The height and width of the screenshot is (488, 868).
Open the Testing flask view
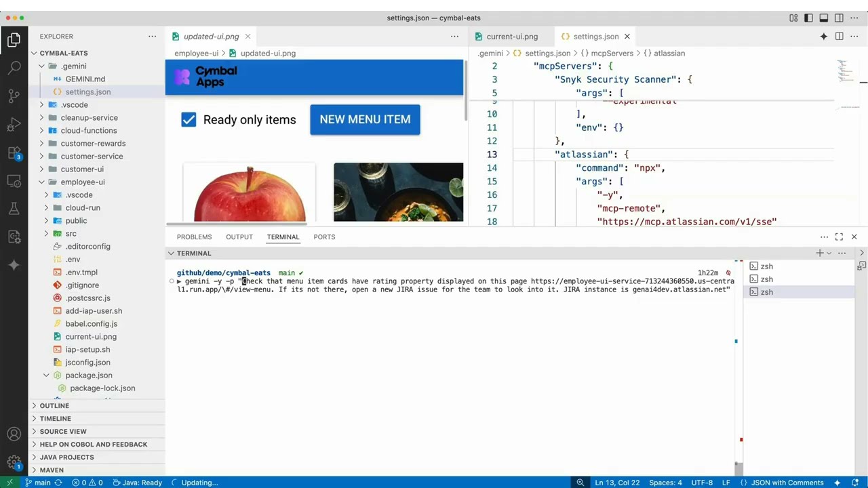pos(14,209)
